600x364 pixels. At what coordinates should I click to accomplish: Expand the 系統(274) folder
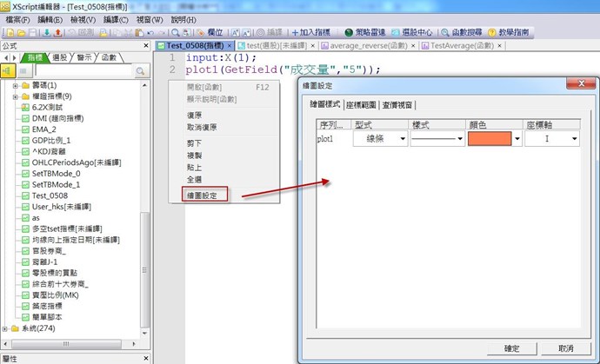[x=5, y=328]
